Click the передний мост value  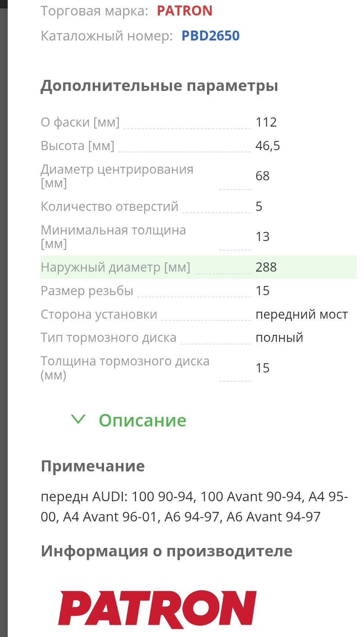point(301,314)
